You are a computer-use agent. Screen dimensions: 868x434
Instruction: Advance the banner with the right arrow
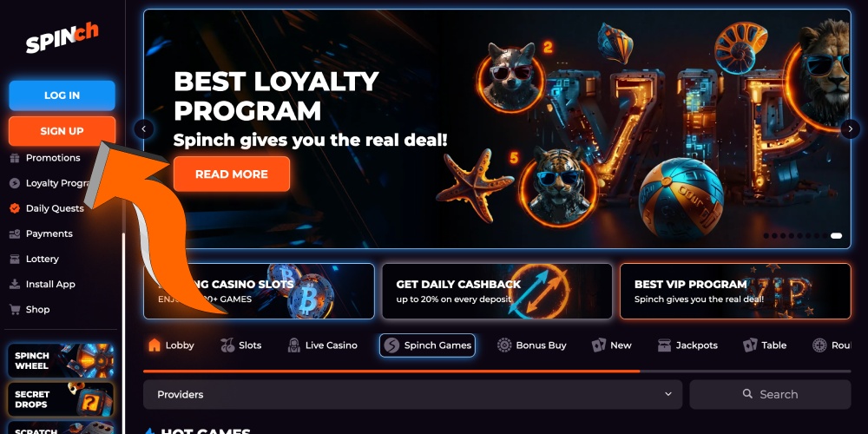pyautogui.click(x=851, y=129)
